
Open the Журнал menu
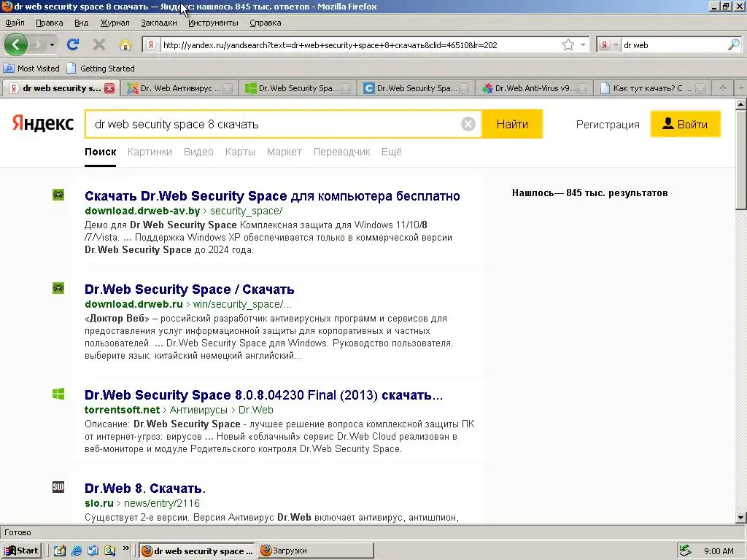pyautogui.click(x=115, y=23)
